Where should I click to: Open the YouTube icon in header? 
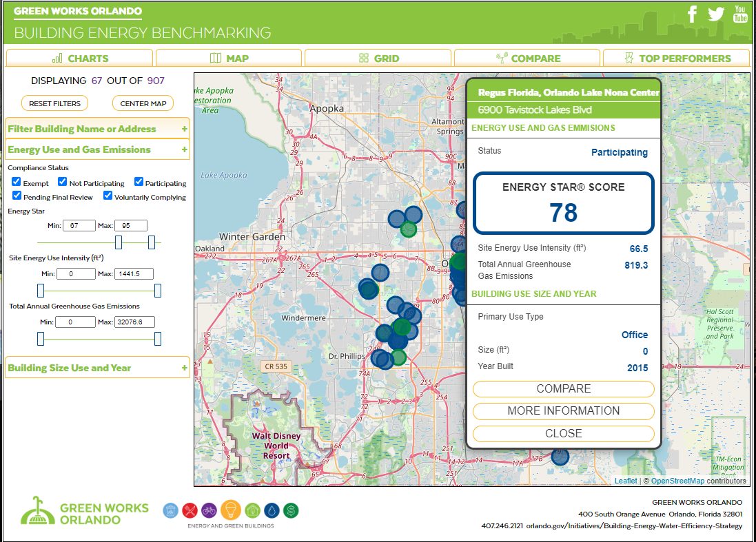coord(740,14)
